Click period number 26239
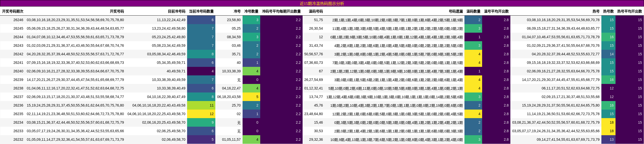Image resolution: width=644 pixels, height=144 pixels. [18, 80]
